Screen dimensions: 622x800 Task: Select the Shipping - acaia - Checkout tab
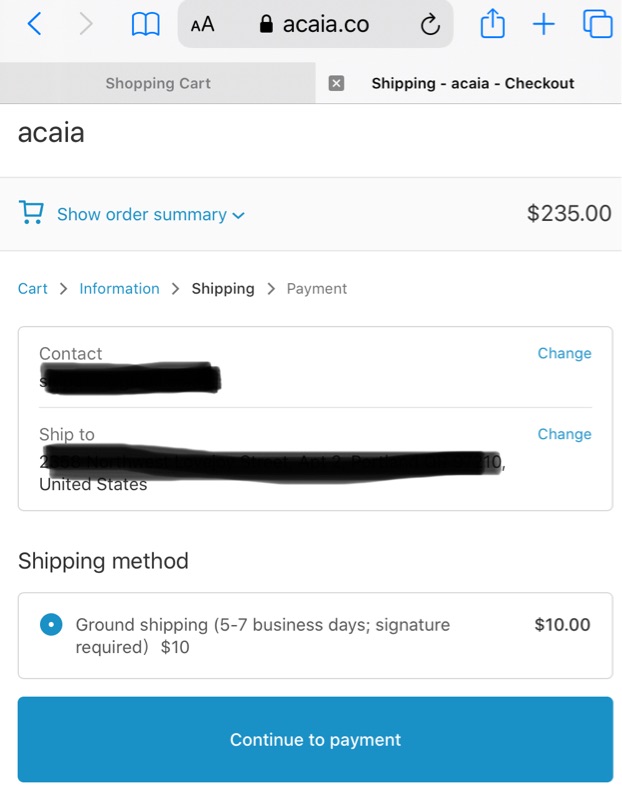[472, 83]
